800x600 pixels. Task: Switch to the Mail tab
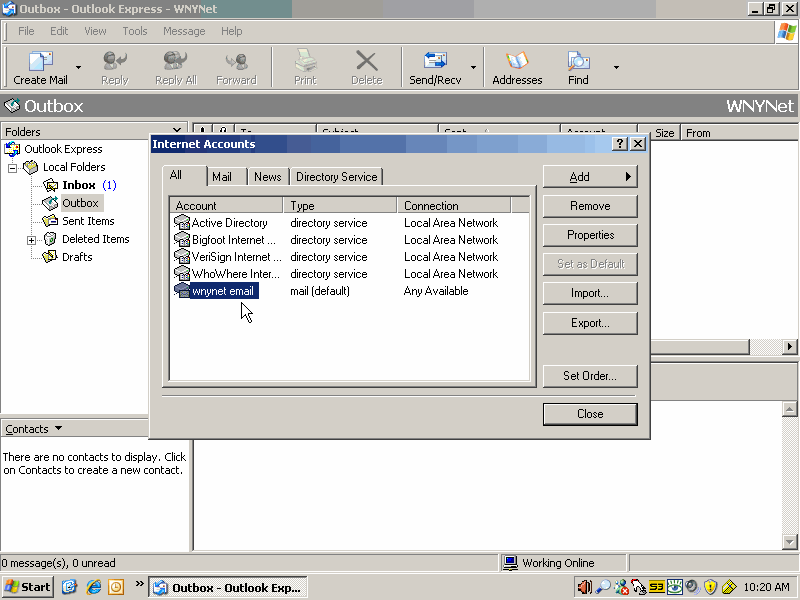(222, 177)
